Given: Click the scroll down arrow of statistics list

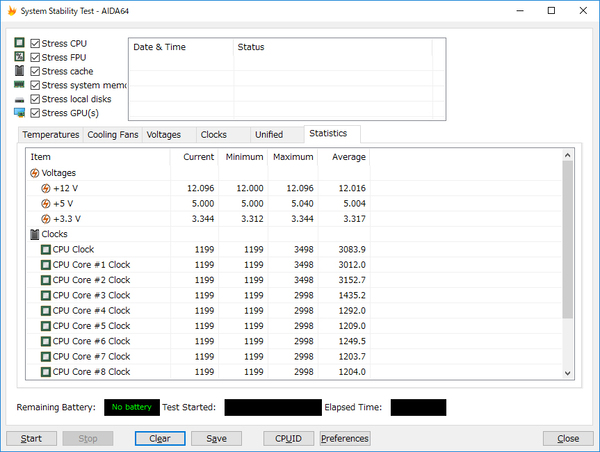Looking at the screenshot, I should (567, 373).
